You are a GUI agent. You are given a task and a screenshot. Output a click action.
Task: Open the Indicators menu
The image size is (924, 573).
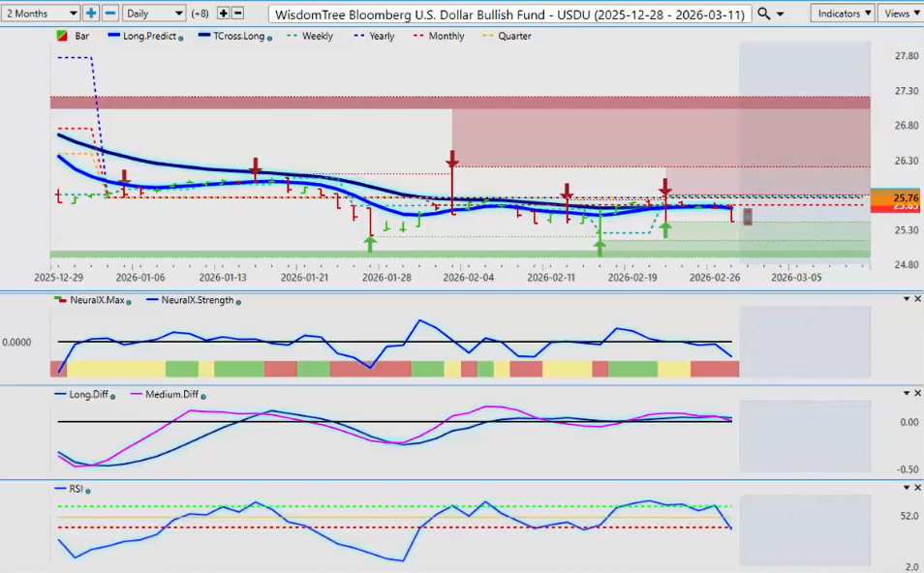(843, 14)
